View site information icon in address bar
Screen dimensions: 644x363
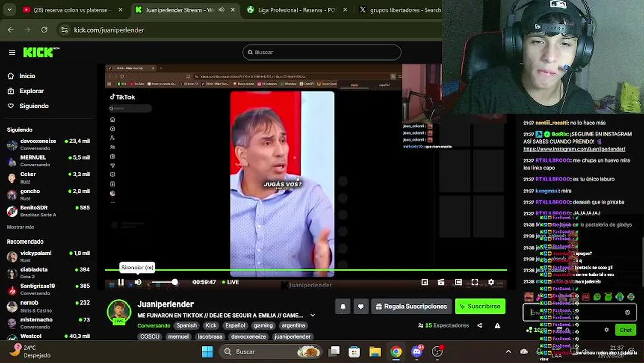point(64,30)
